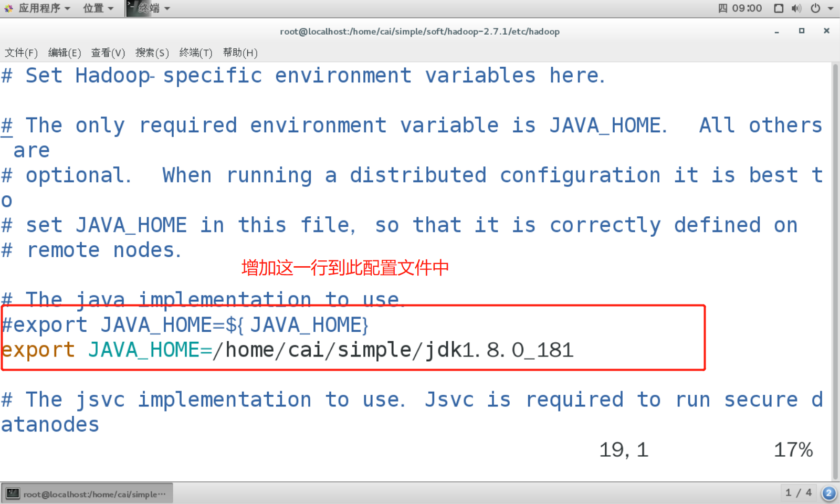Viewport: 840px width, 504px height.
Task: Click the text 'The jsvc implementation to use.'
Action: pyautogui.click(x=215, y=400)
